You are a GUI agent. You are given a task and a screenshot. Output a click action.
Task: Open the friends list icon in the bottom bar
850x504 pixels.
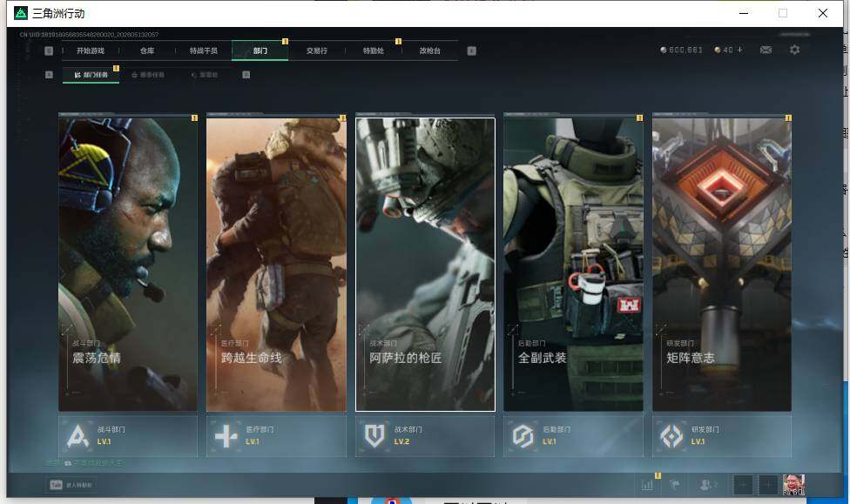pyautogui.click(x=708, y=485)
